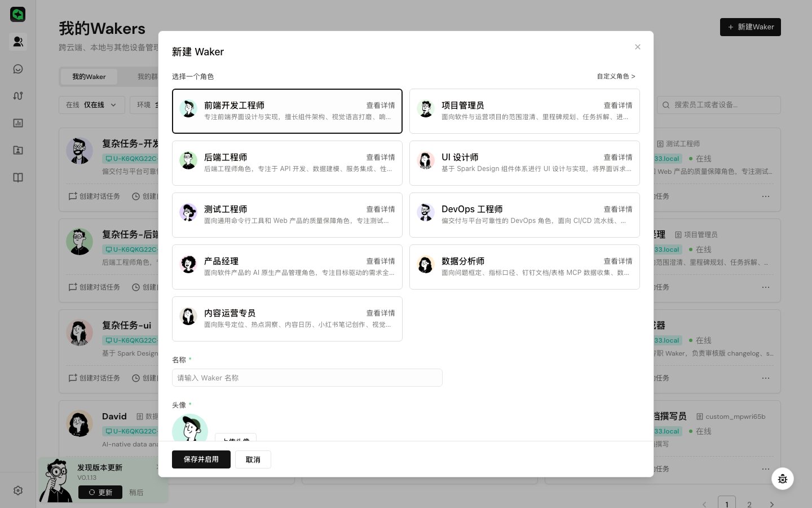Open 自定义角色 custom role link

tap(616, 76)
